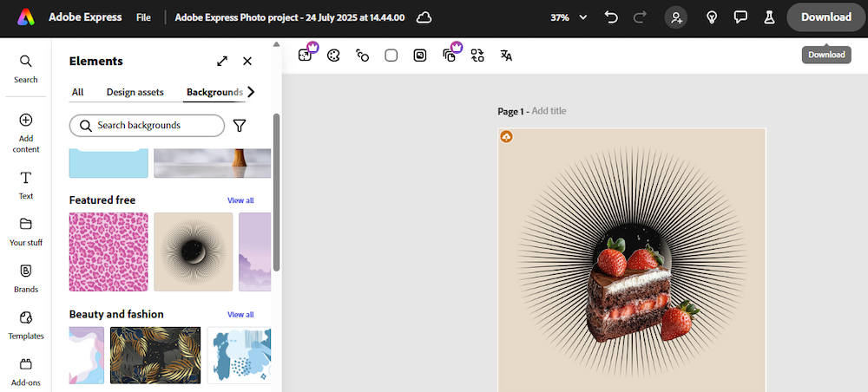
Task: Click the invite collaborators person icon
Action: click(x=676, y=17)
